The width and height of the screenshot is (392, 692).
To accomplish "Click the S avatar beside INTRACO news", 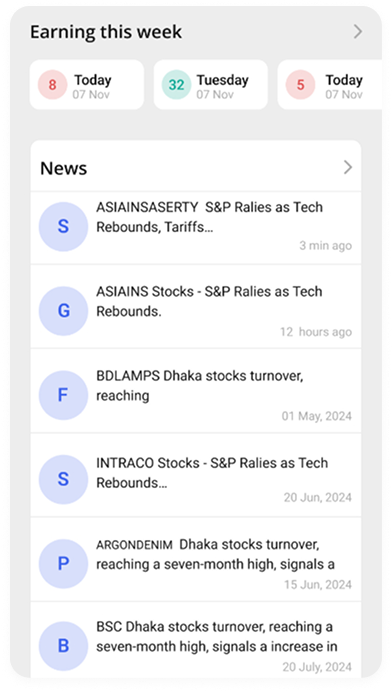I will pos(64,479).
